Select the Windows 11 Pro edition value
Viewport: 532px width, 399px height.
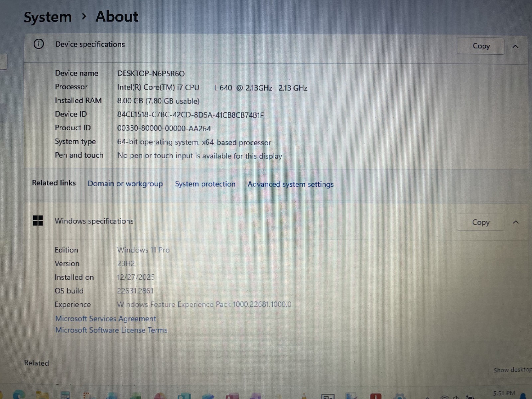click(x=143, y=250)
